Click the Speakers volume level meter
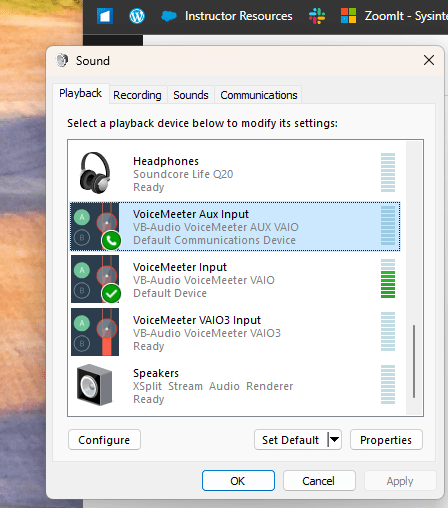This screenshot has height=508, width=448. pyautogui.click(x=388, y=385)
